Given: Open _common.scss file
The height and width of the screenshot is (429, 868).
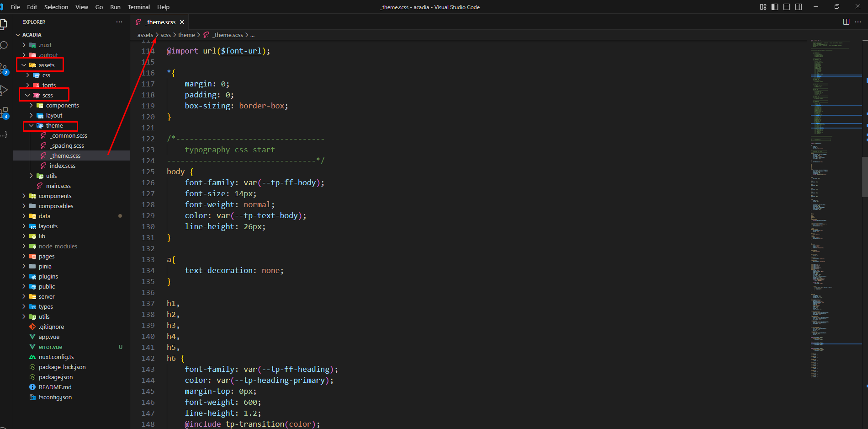Looking at the screenshot, I should coord(72,135).
